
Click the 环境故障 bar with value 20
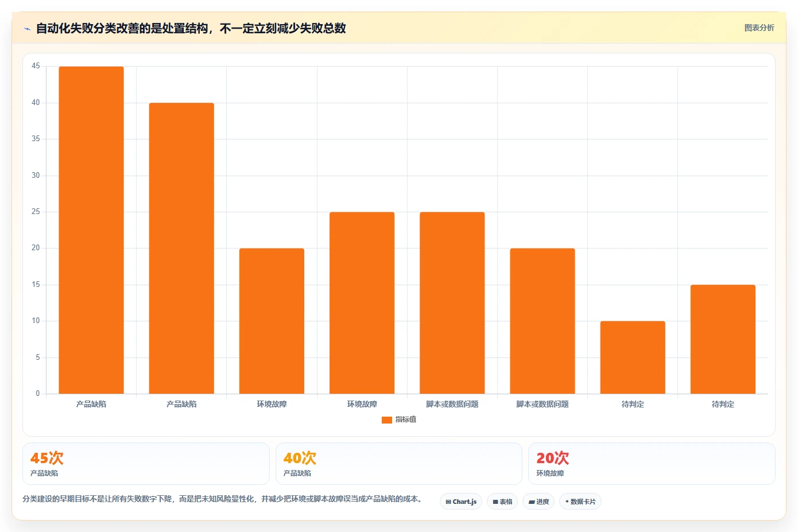click(x=272, y=321)
